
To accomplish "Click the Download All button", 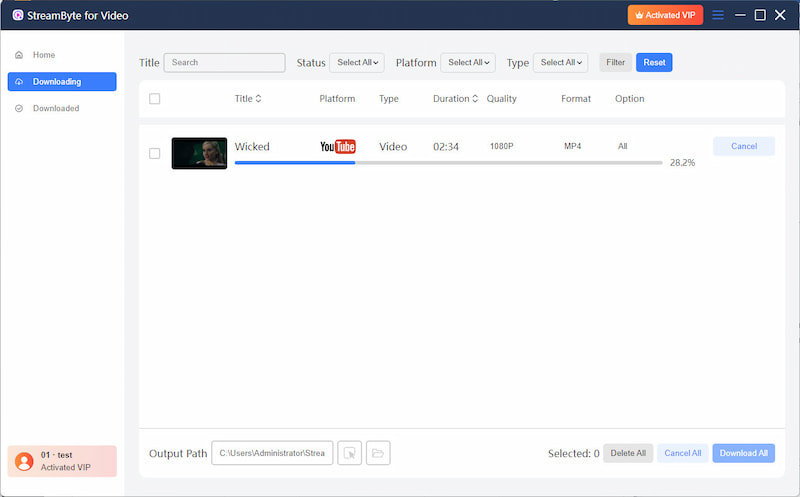I will [743, 453].
